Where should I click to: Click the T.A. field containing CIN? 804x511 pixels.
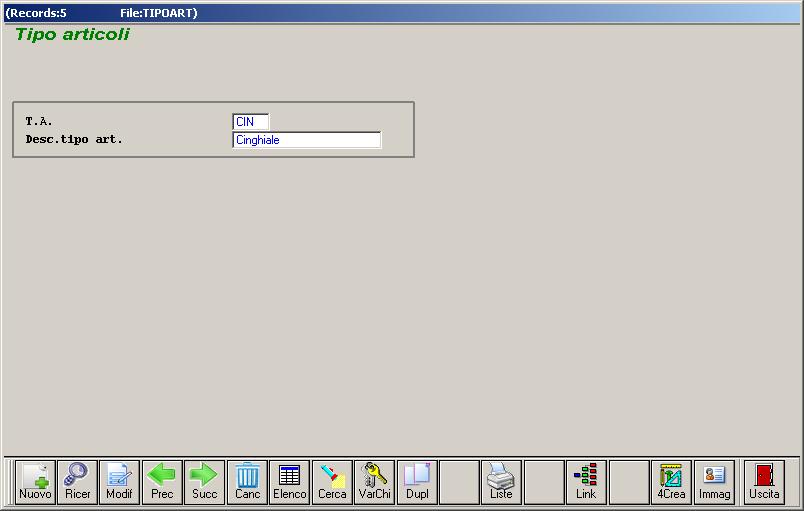point(251,122)
